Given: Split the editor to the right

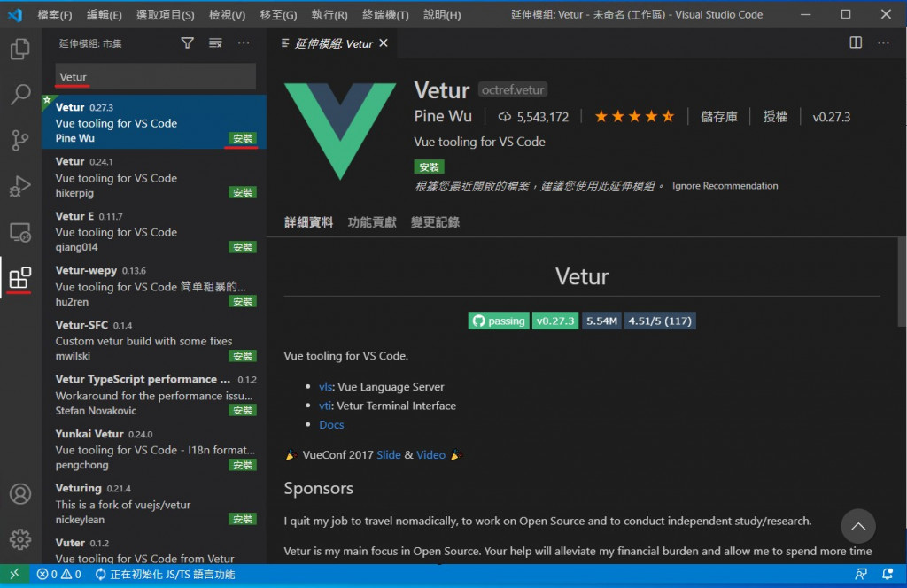Looking at the screenshot, I should 856,43.
